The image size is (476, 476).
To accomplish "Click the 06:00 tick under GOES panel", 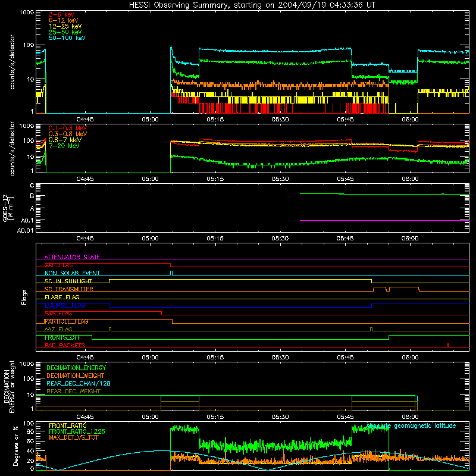I will tap(410, 239).
